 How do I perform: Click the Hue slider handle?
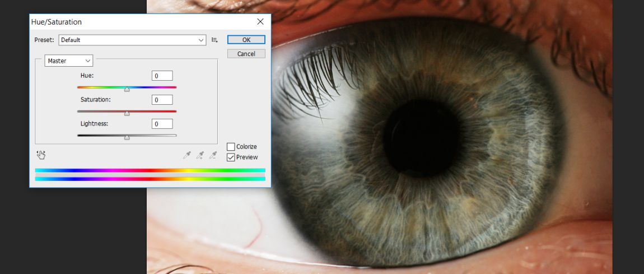click(127, 89)
